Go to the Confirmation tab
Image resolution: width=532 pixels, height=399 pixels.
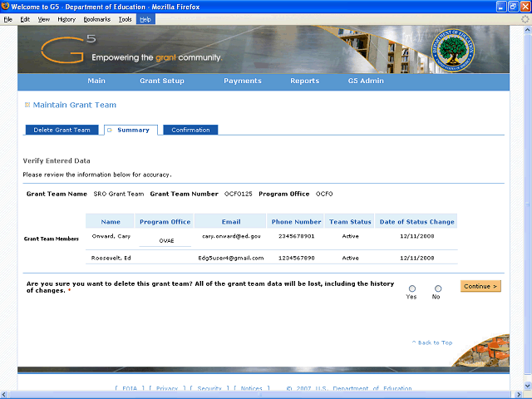[190, 130]
